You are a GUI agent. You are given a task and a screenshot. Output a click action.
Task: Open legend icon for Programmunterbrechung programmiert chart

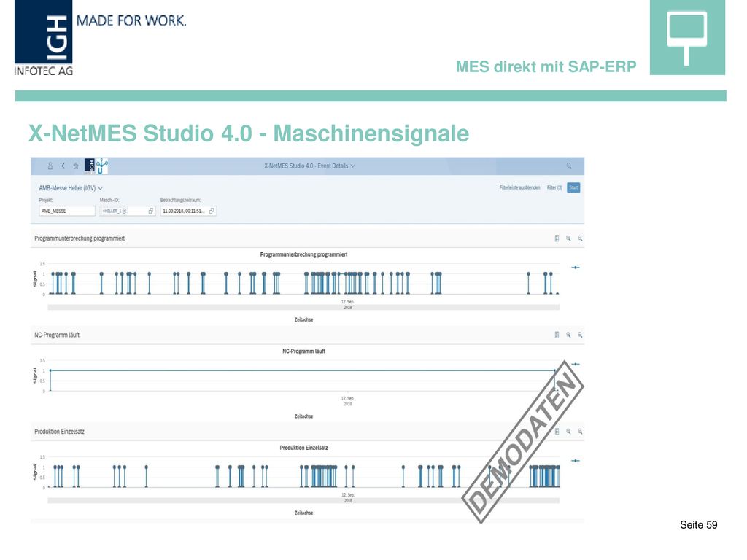click(557, 238)
